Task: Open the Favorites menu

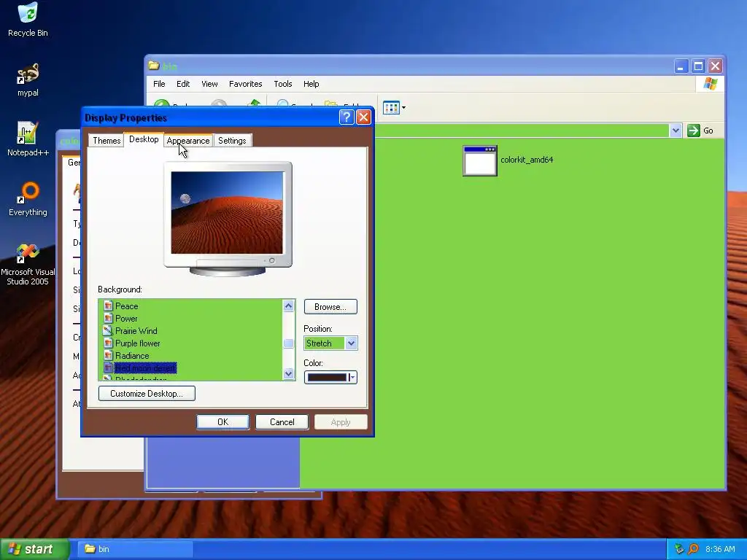Action: pos(245,84)
